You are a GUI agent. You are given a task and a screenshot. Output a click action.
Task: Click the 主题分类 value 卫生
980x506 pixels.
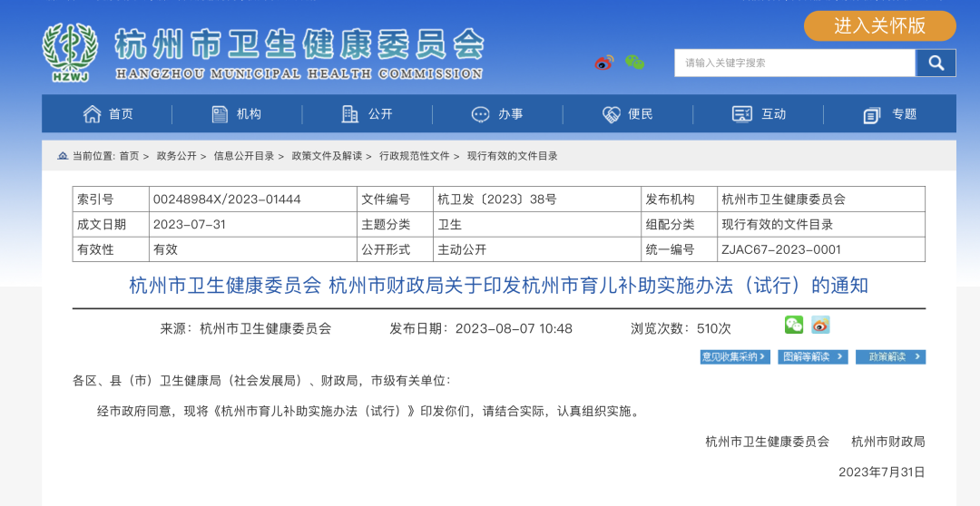(449, 224)
